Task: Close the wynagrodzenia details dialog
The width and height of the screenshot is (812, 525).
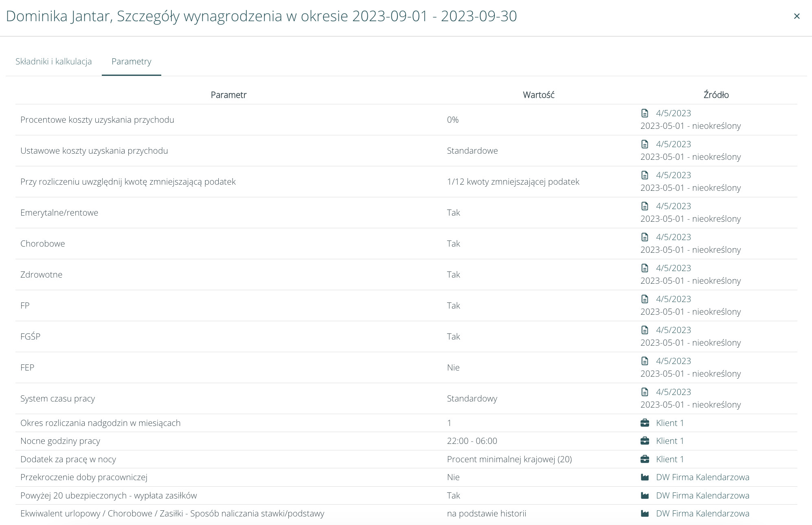Action: coord(797,16)
